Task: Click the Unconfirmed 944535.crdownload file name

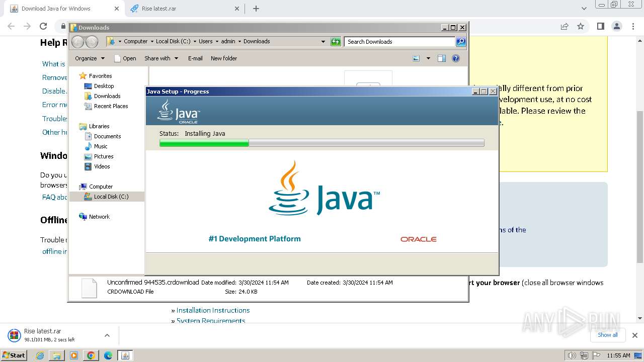Action: (x=153, y=283)
